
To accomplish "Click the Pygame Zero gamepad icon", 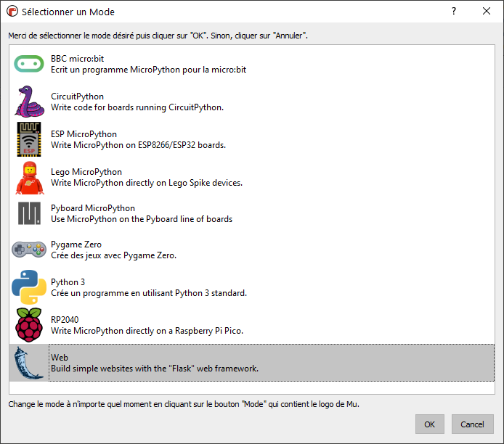I will coord(29,250).
